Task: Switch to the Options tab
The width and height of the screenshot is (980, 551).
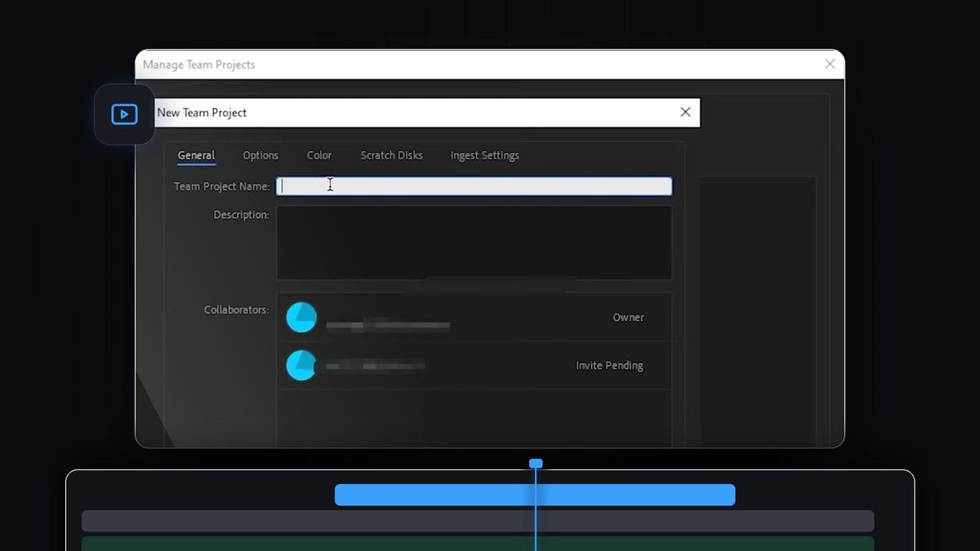Action: click(261, 155)
